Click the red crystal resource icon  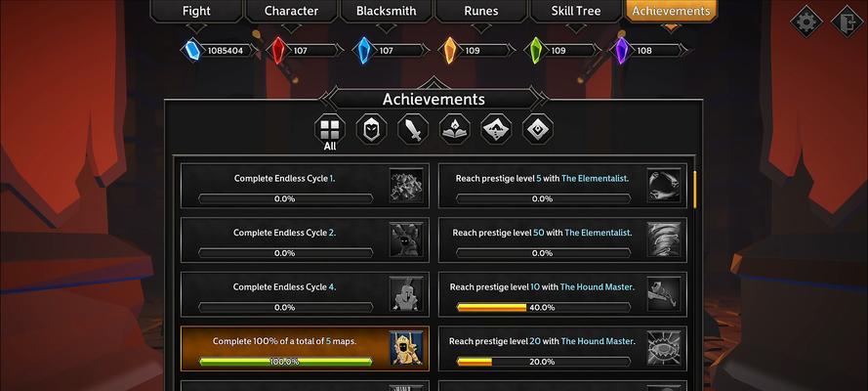tap(278, 51)
